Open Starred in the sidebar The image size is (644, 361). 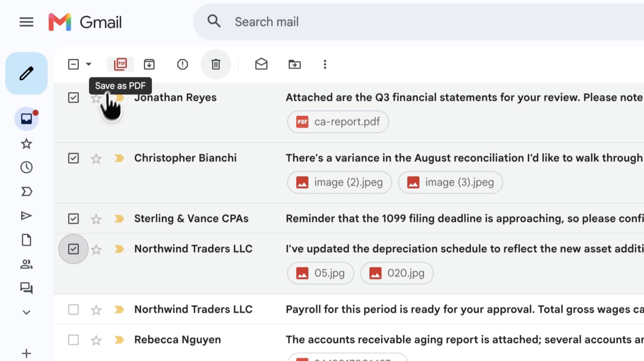(x=26, y=144)
